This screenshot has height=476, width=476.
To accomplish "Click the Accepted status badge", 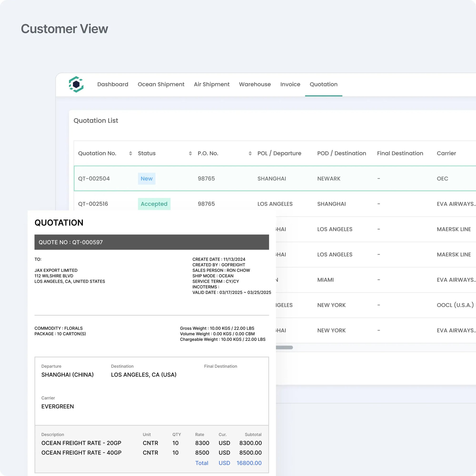I will pyautogui.click(x=154, y=204).
